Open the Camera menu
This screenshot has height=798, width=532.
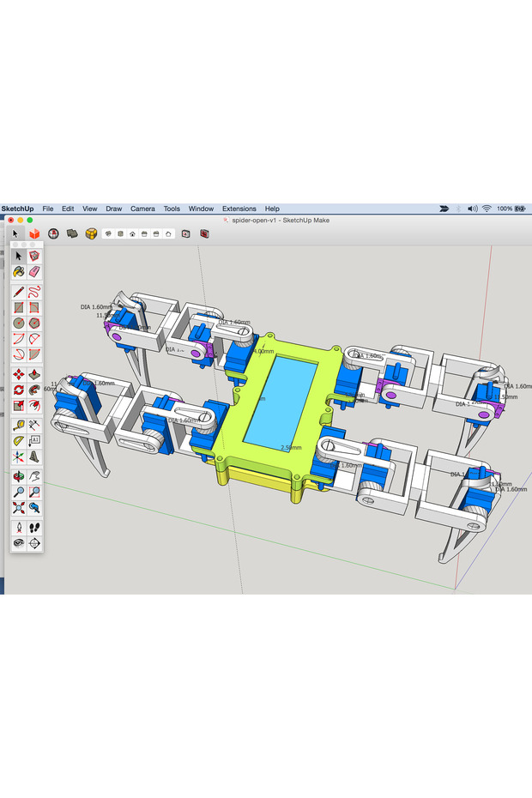pos(142,209)
